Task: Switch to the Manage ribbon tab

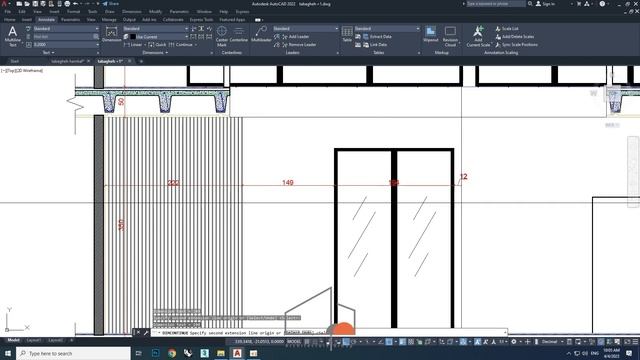Action: click(x=109, y=20)
